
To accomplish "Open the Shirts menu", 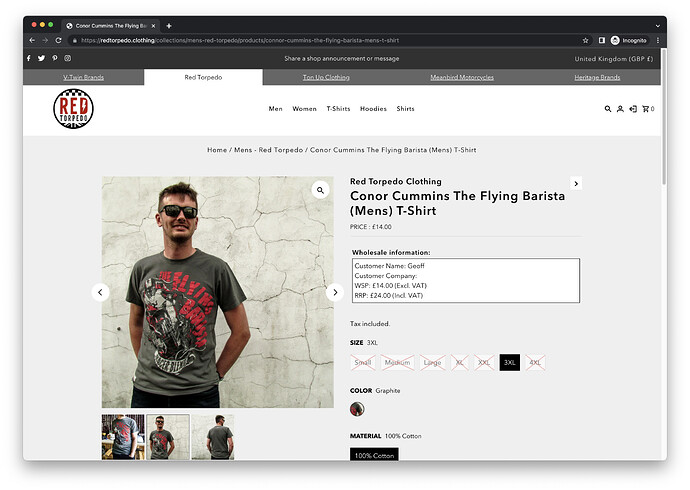I will click(x=405, y=109).
